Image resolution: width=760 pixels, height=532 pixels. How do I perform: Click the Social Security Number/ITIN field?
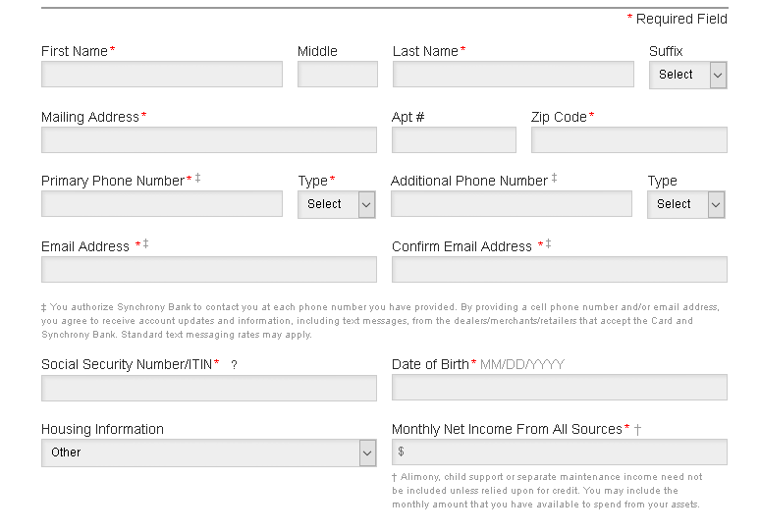209,388
